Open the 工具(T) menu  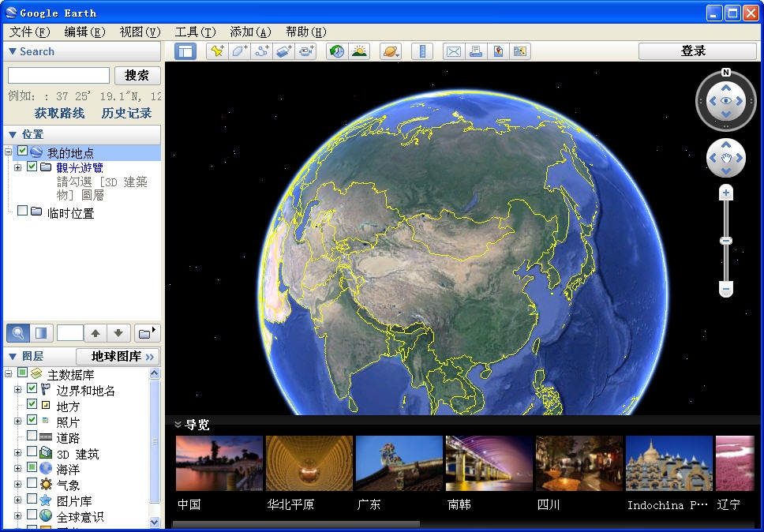tap(195, 32)
